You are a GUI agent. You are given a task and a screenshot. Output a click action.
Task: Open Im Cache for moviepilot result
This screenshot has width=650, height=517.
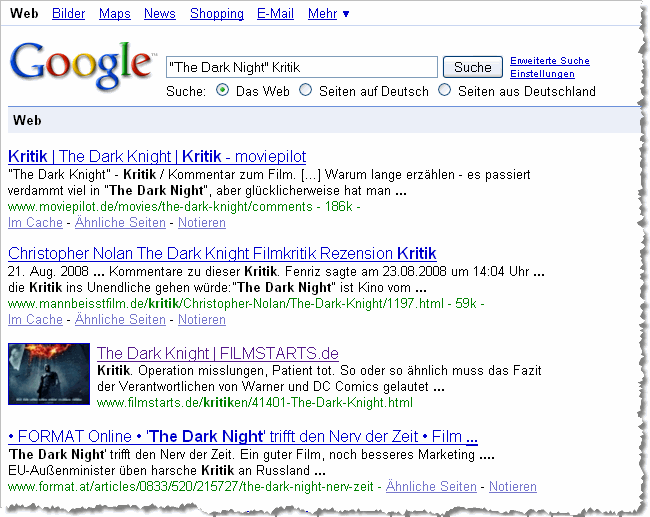(x=35, y=223)
